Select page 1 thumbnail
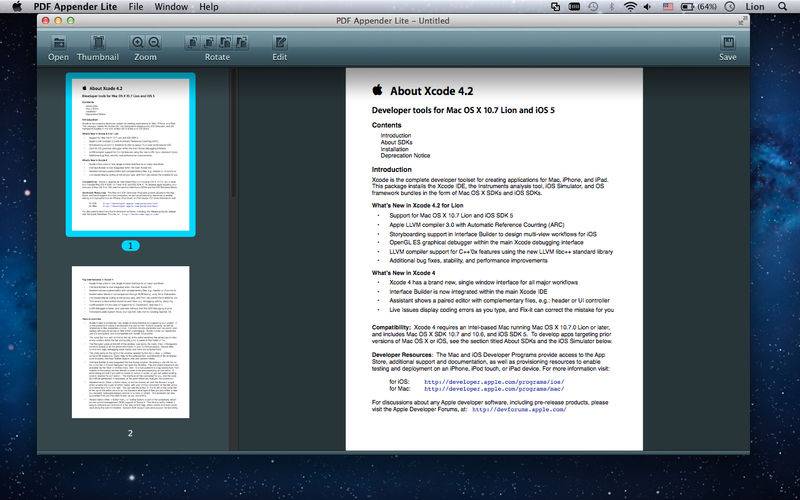Screen dimensions: 800x500 tap(131, 155)
